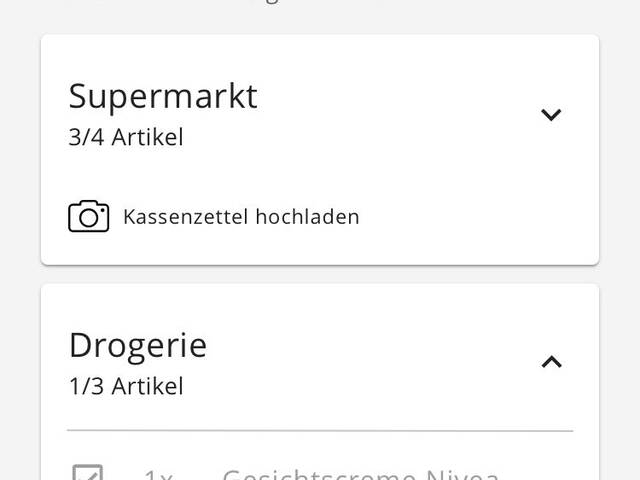
Task: Click the 1/3 Artikel counter
Action: [x=126, y=385]
